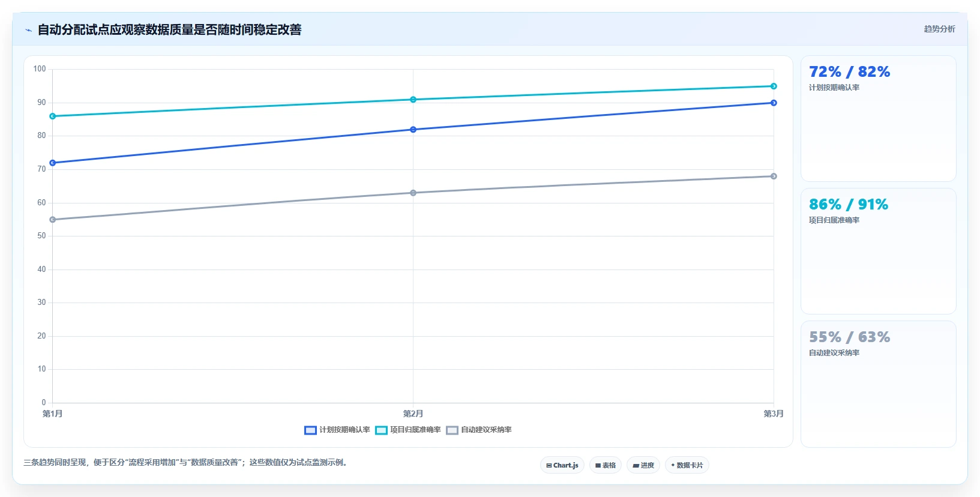Click the 第1月 gray data point at 55

pos(53,220)
